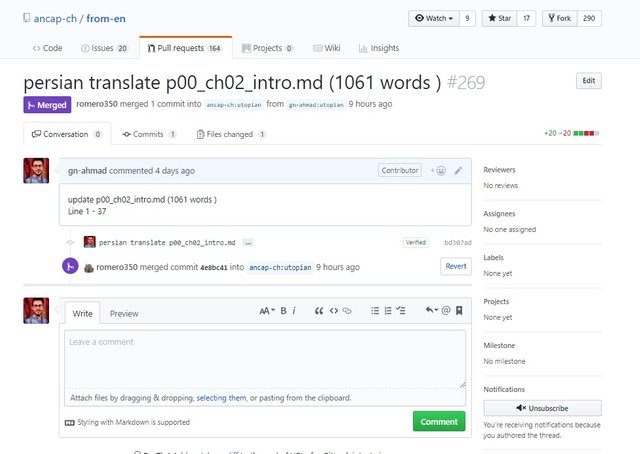This screenshot has height=454, width=640.
Task: Add a numbered list to comment
Action: coord(388,312)
